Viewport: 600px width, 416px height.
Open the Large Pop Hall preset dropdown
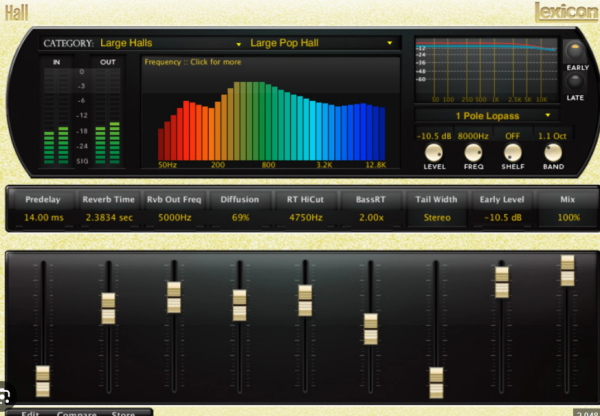tap(320, 44)
